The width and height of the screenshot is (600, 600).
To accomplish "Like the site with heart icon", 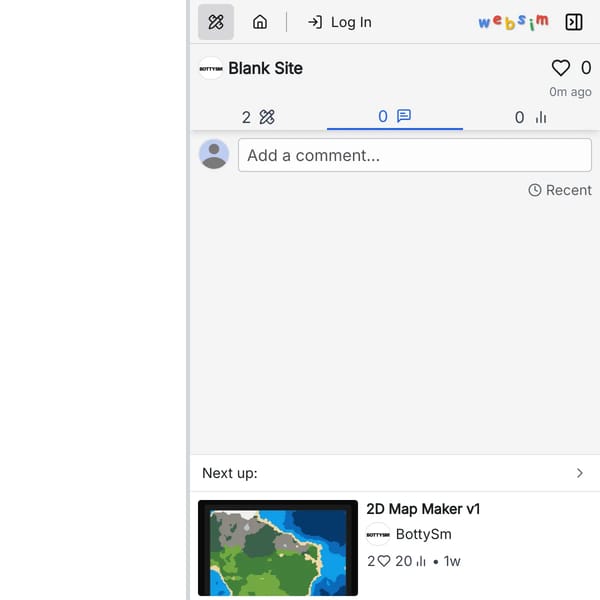I will click(561, 68).
